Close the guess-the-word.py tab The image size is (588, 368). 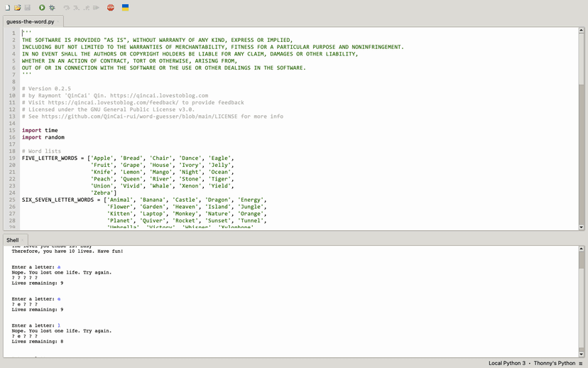coord(60,21)
